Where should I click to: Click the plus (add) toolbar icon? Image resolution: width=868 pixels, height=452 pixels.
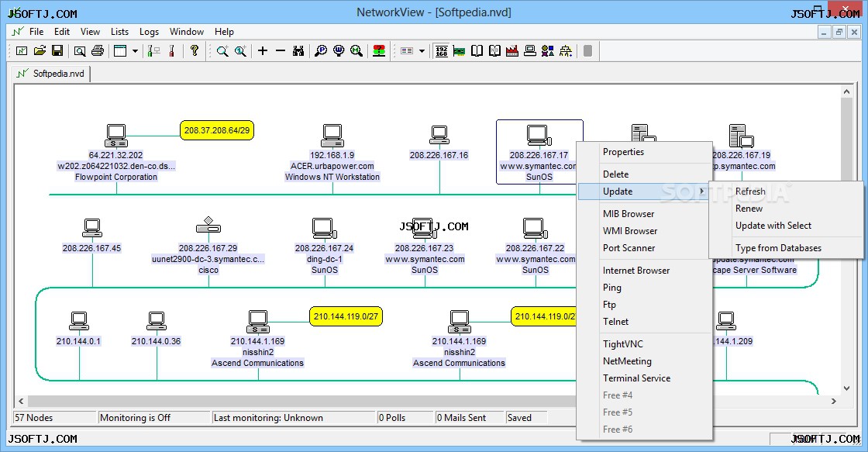[x=263, y=51]
